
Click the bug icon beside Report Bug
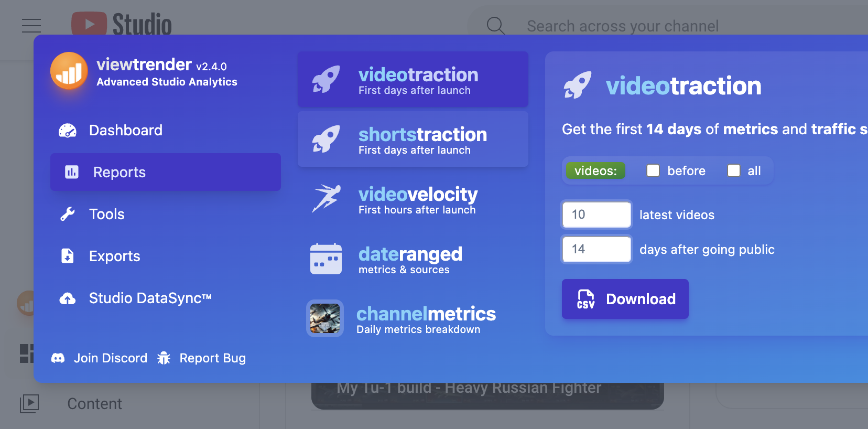point(164,358)
